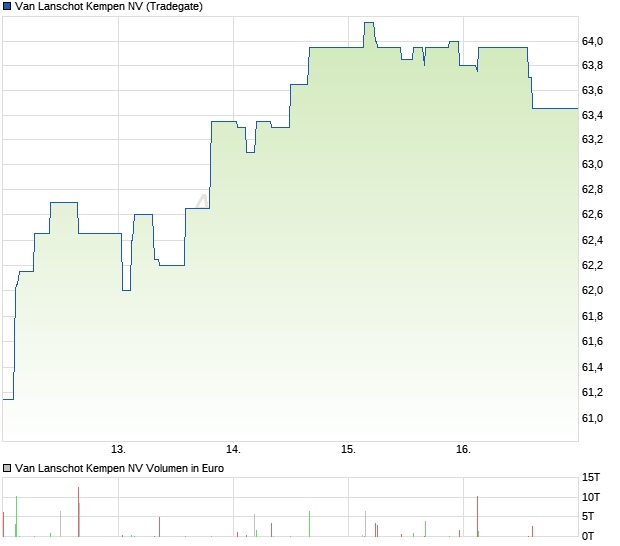Image resolution: width=620 pixels, height=546 pixels.
Task: Click the 62,4 price axis label
Action: tap(592, 240)
